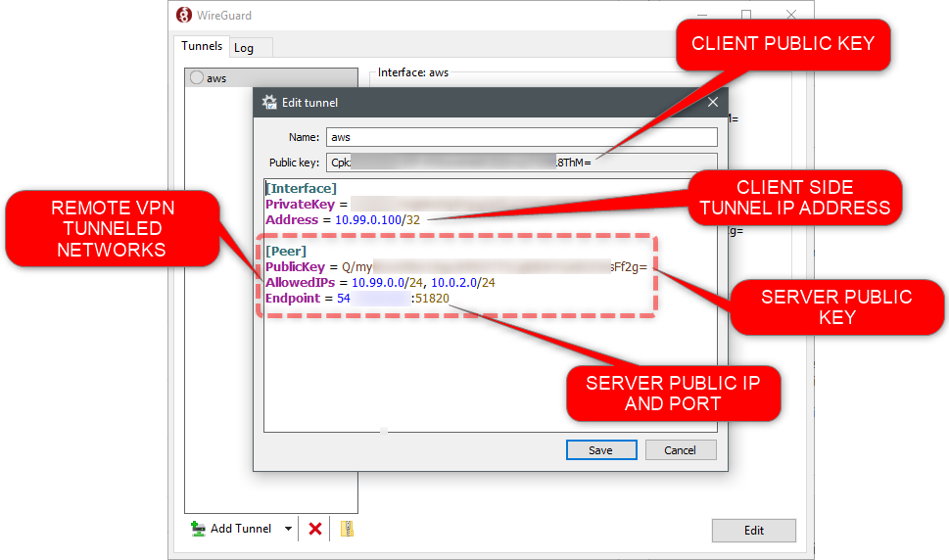The width and height of the screenshot is (949, 560).
Task: Click the Add Tunnel button
Action: 231,529
